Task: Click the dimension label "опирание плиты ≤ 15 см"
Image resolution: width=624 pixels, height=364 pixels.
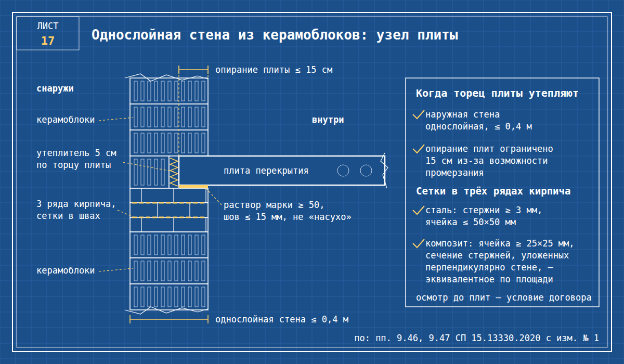Action: (274, 70)
